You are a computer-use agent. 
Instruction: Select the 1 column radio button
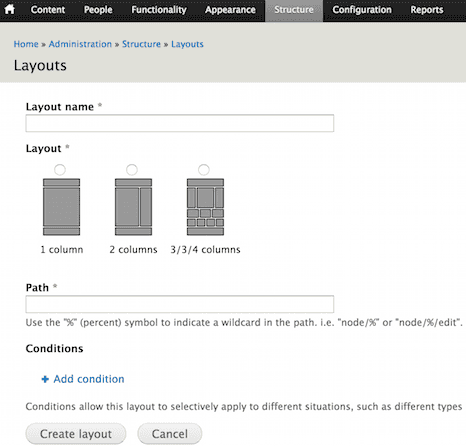[60, 170]
